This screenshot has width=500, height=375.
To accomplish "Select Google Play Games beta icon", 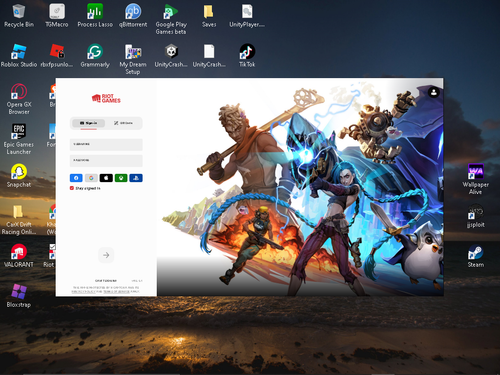I will (x=171, y=19).
